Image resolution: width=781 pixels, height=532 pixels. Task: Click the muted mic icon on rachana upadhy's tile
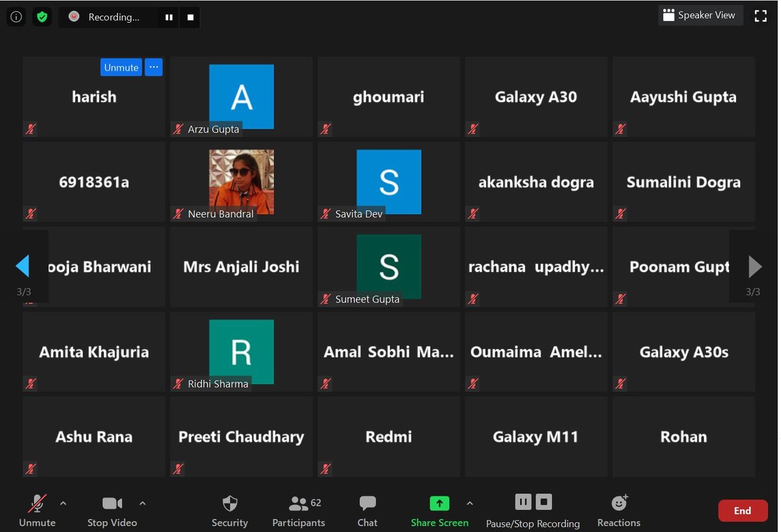[x=473, y=299]
